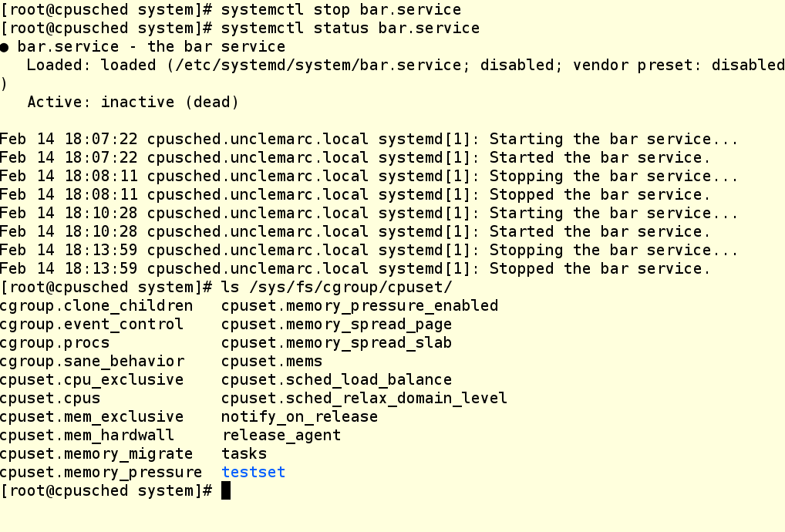Click the 'Active: inactive (dead)' status line
Screen dimensions: 785x532
(x=133, y=102)
